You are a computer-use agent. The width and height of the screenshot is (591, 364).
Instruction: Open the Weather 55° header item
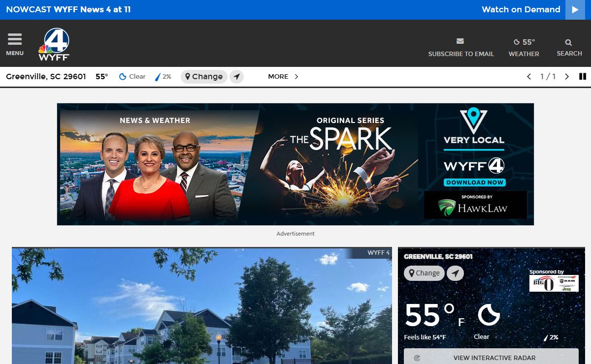[x=524, y=48]
